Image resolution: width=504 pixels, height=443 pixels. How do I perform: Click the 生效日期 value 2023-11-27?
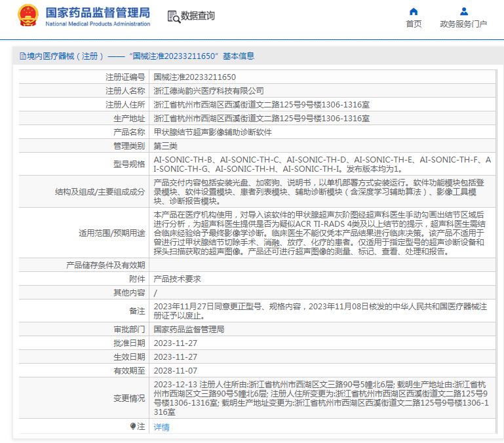click(176, 357)
